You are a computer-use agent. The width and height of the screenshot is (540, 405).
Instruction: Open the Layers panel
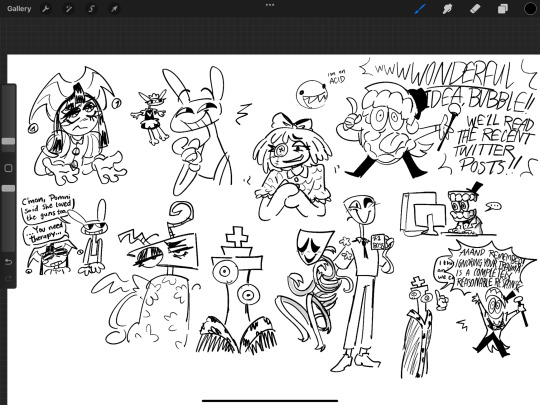(x=502, y=9)
